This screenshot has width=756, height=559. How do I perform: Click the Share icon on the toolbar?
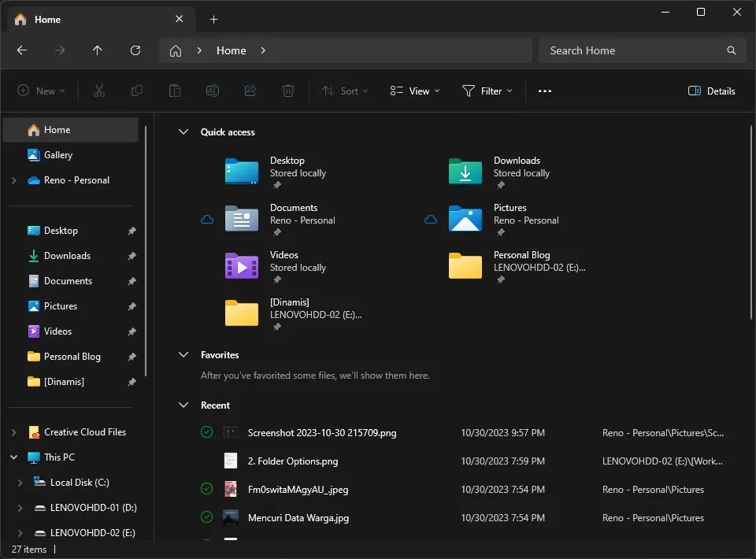[x=250, y=91]
